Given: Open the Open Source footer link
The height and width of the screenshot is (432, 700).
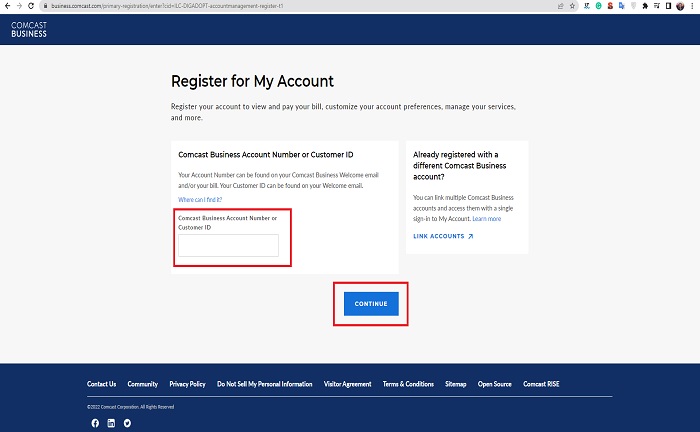Looking at the screenshot, I should tap(495, 384).
